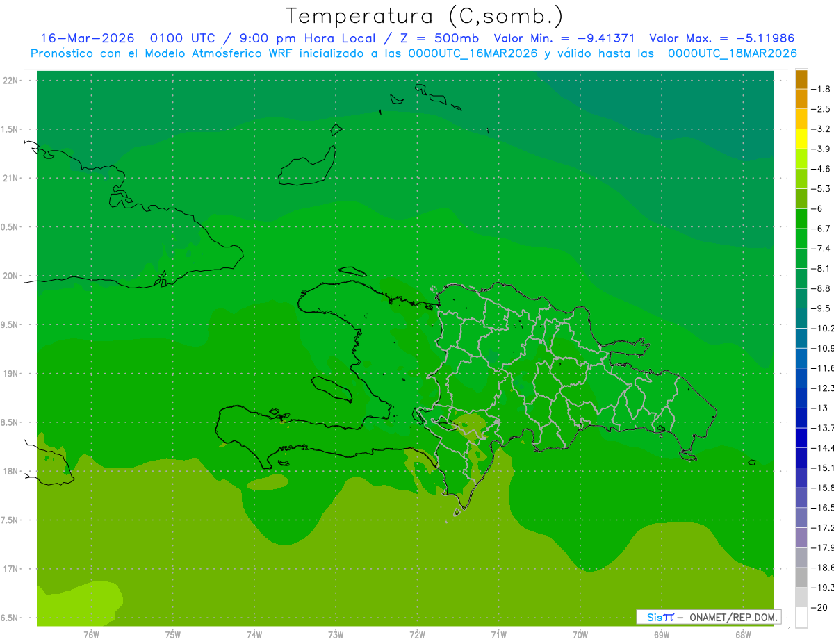834x644 pixels.
Task: Select the Valor Min. = -9.41371 text
Action: (x=564, y=38)
